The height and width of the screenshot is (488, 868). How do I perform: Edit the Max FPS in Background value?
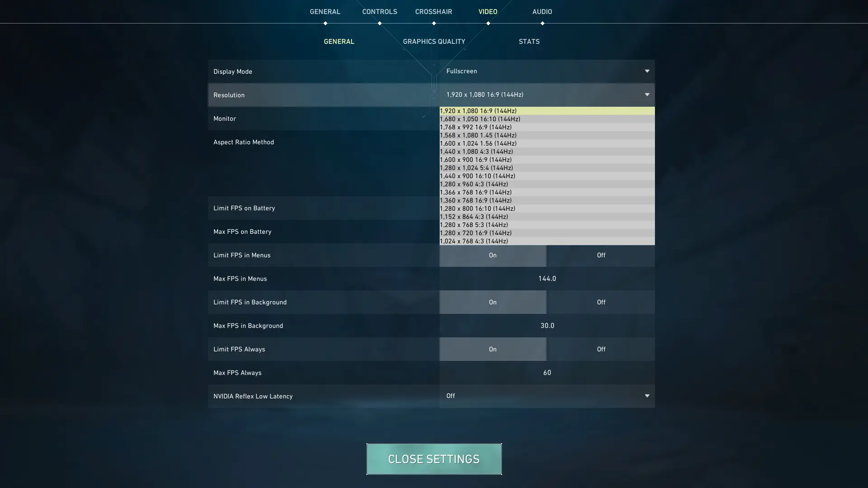click(547, 326)
